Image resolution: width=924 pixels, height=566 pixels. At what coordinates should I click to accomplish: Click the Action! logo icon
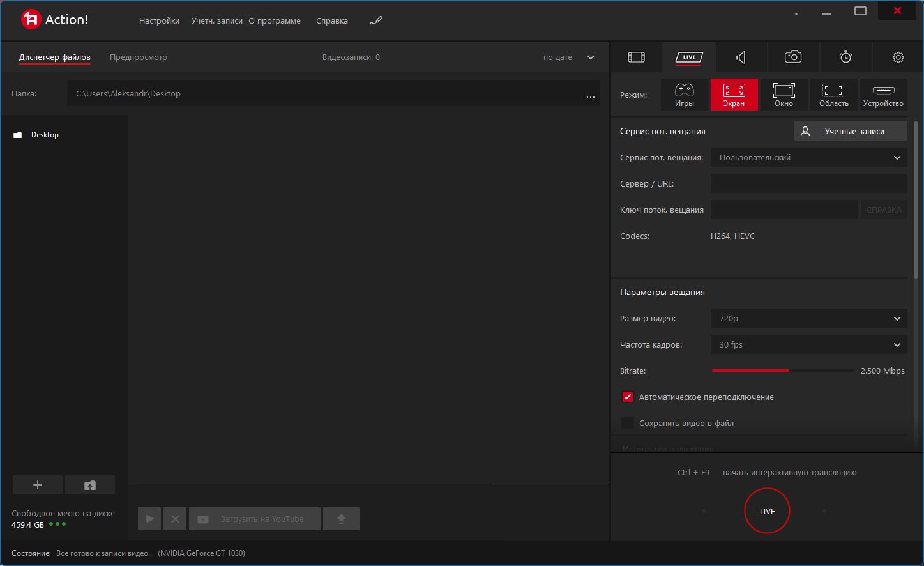31,20
